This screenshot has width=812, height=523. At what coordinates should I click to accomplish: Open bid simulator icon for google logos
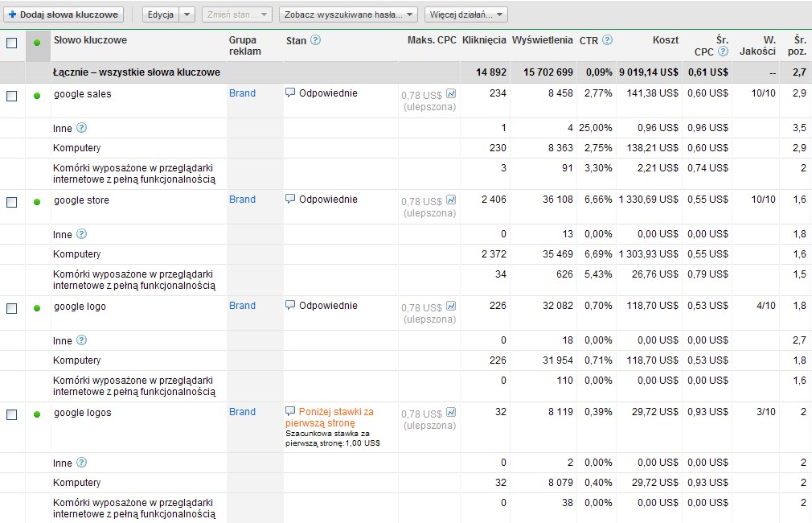(451, 413)
